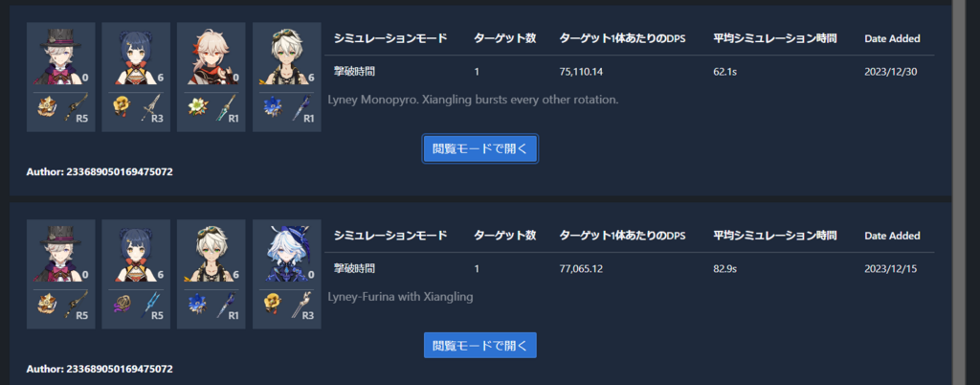Image resolution: width=980 pixels, height=385 pixels.
Task: Click Kazuha portrait in first team
Action: 212,57
